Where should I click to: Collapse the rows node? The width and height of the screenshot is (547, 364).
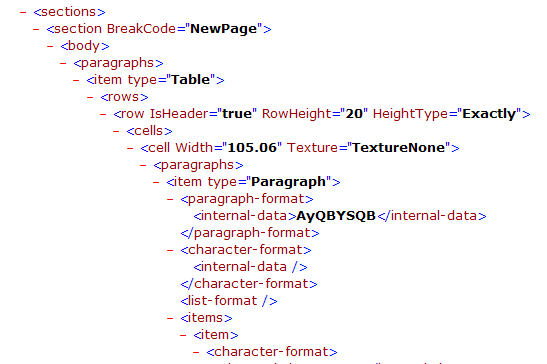90,97
